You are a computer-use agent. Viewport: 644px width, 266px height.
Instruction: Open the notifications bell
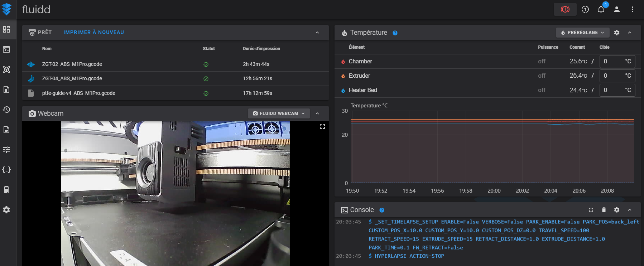[601, 9]
